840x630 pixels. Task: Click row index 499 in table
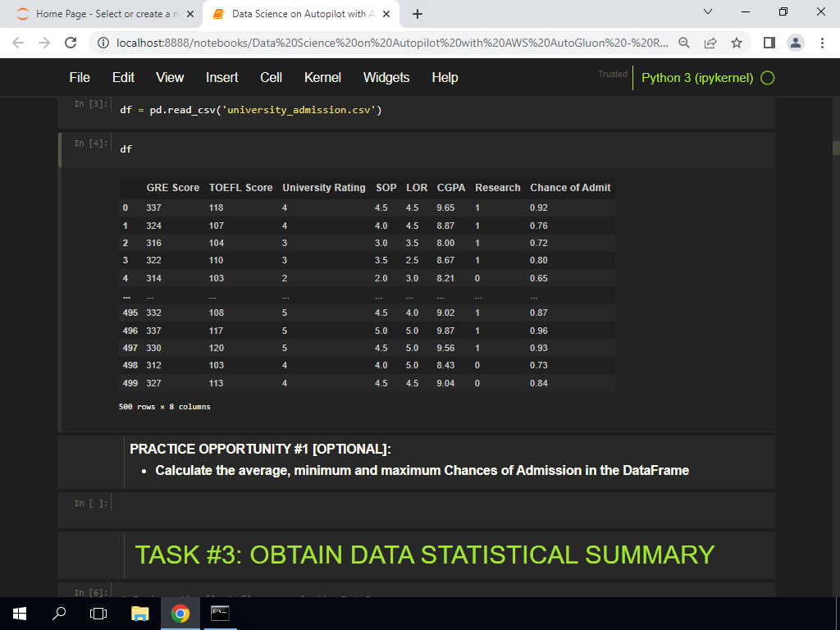(x=130, y=384)
